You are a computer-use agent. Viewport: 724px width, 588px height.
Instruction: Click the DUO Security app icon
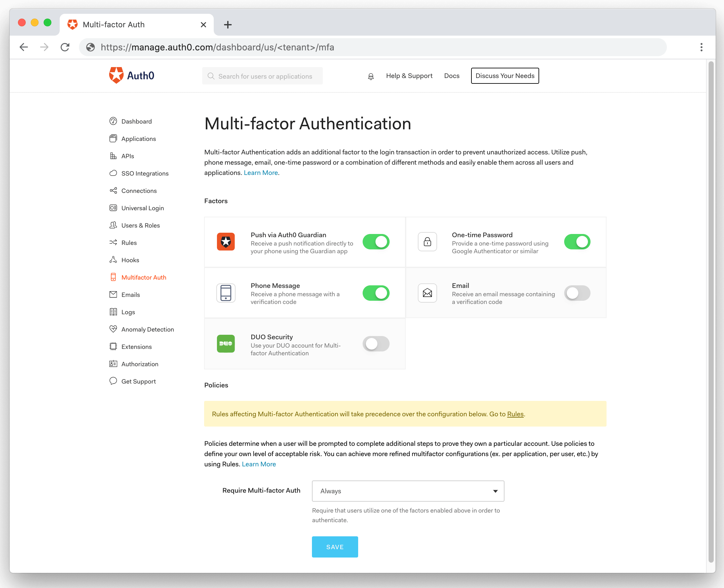226,344
